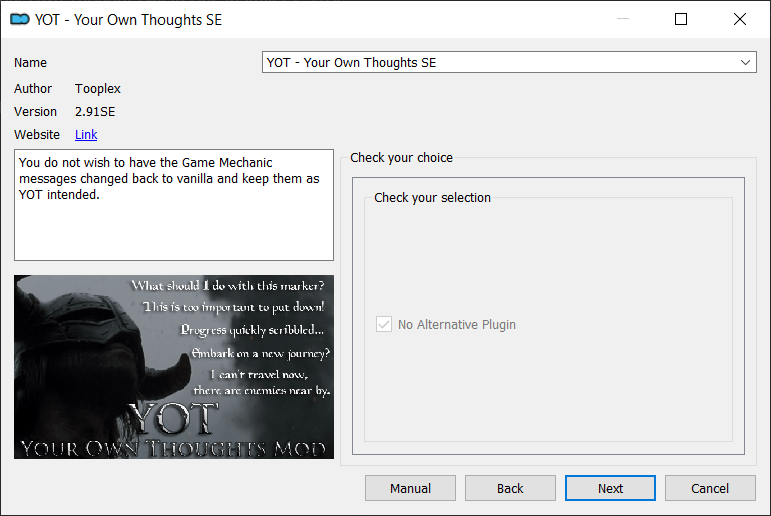This screenshot has height=516, width=771.
Task: Click the YOT mod preview image
Action: point(174,367)
